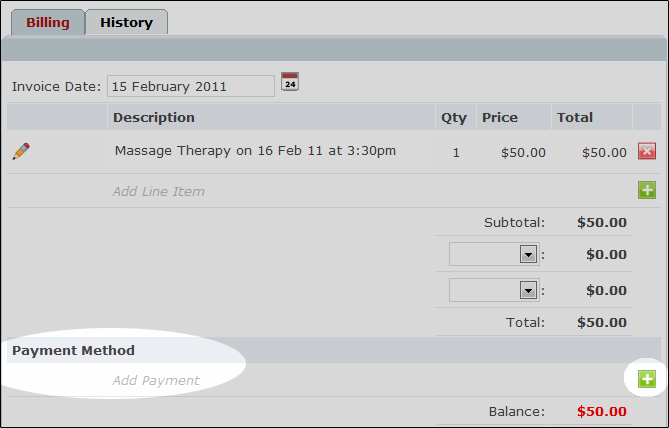The height and width of the screenshot is (428, 669).
Task: Click the $50.00 line item price
Action: (x=523, y=152)
